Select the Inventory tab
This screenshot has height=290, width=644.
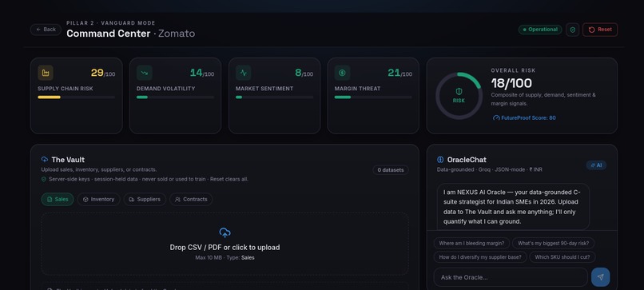[98, 199]
